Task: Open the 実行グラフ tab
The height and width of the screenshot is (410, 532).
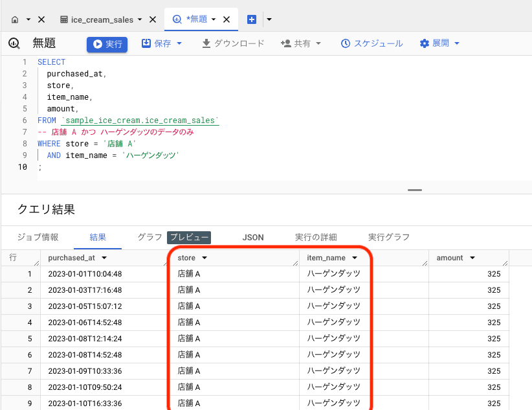Action: 388,237
